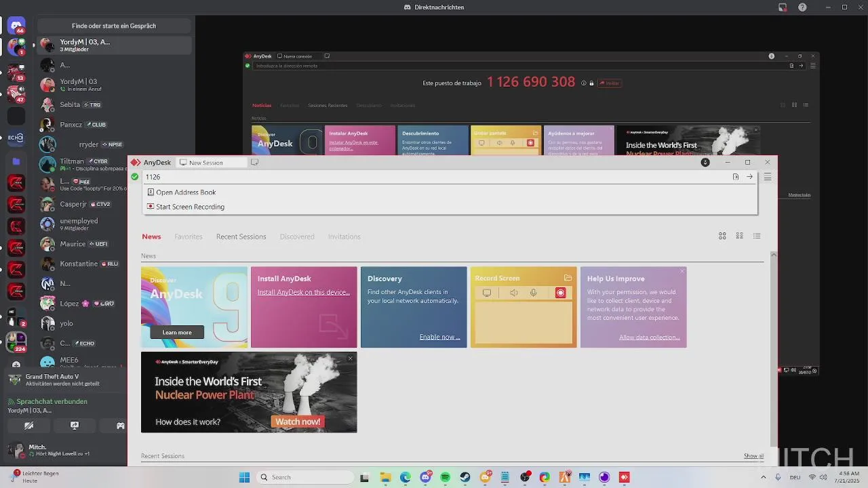Click Enable now link in Discovery card
The height and width of the screenshot is (488, 868).
pos(439,337)
